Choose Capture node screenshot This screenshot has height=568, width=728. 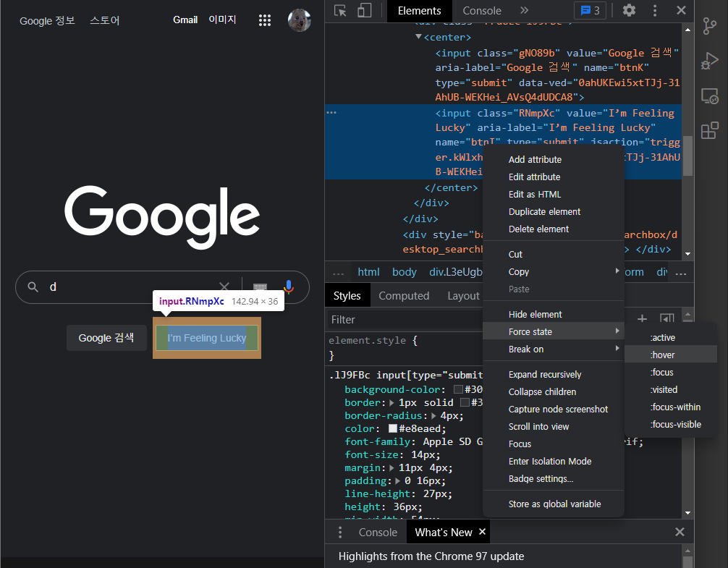click(554, 409)
